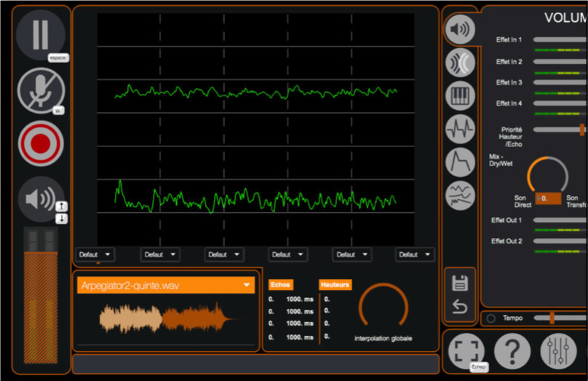
Task: Adjust the Effet In 3 slider
Action: coord(560,82)
